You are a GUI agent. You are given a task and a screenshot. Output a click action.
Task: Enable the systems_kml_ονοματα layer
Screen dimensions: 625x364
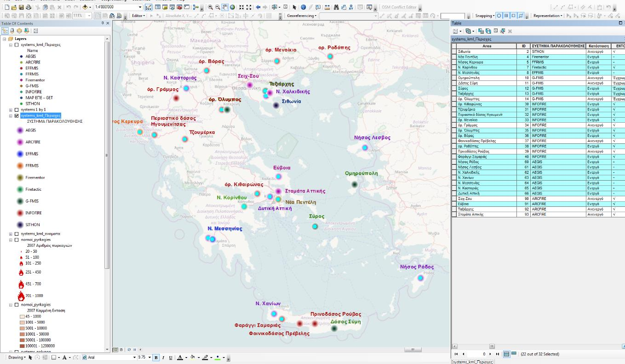(17, 233)
